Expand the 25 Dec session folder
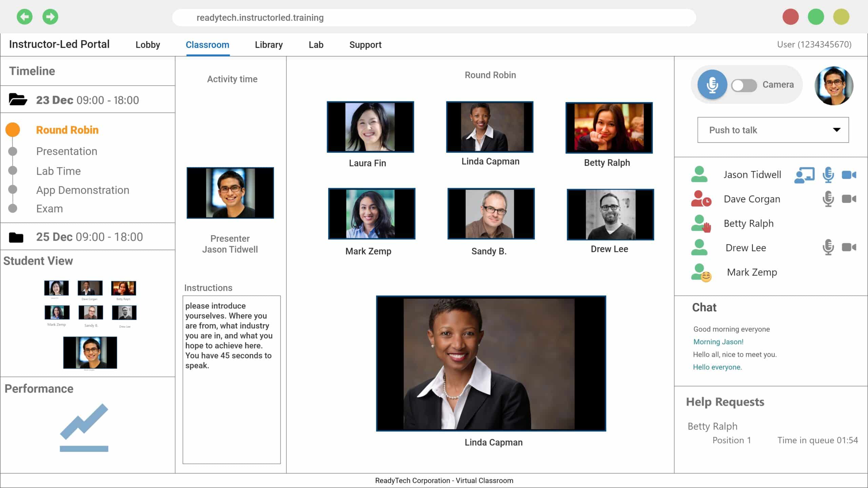The width and height of the screenshot is (868, 488). [16, 237]
